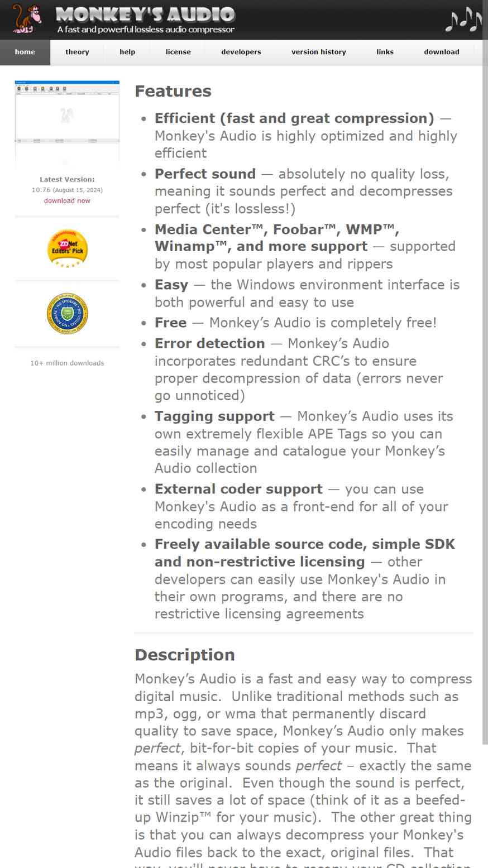Click the Description heading
488x868 pixels.
pyautogui.click(x=185, y=655)
